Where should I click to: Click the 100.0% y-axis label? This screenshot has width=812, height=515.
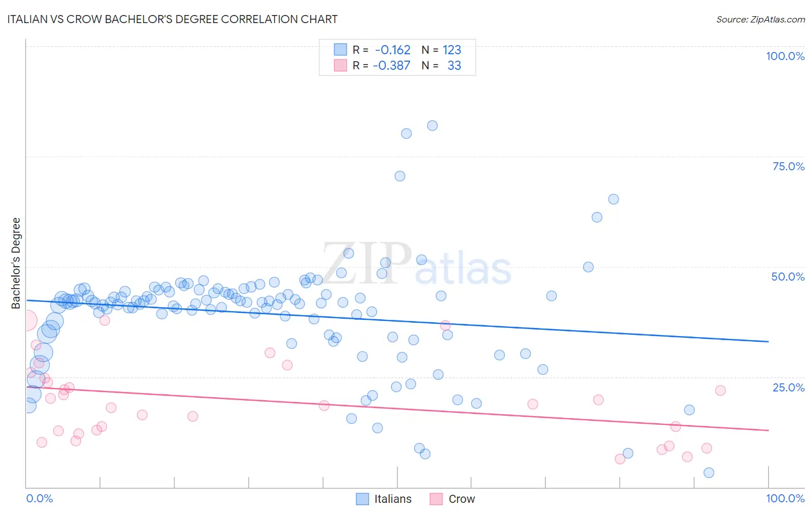click(x=785, y=56)
